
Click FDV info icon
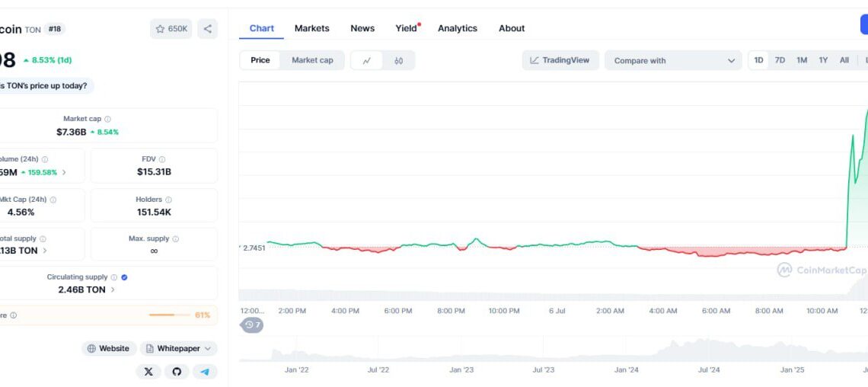point(162,159)
